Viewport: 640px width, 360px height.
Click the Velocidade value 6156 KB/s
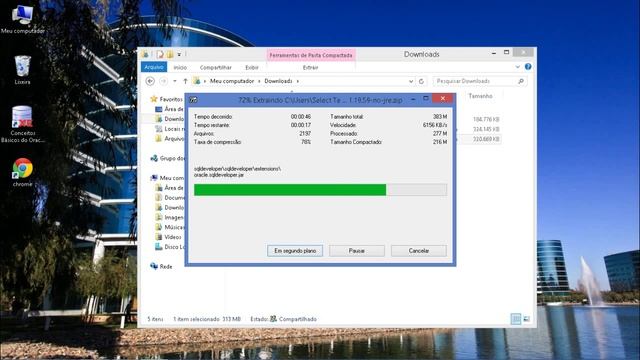point(435,125)
